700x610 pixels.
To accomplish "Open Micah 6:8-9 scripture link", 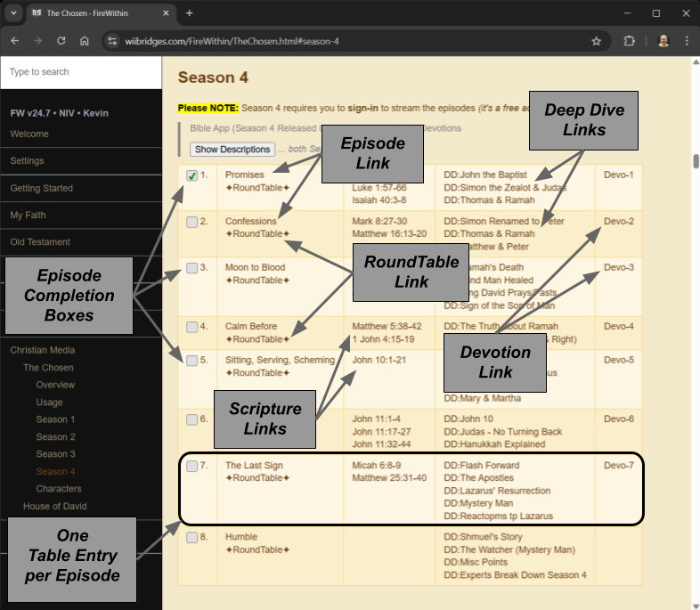I will point(377,465).
